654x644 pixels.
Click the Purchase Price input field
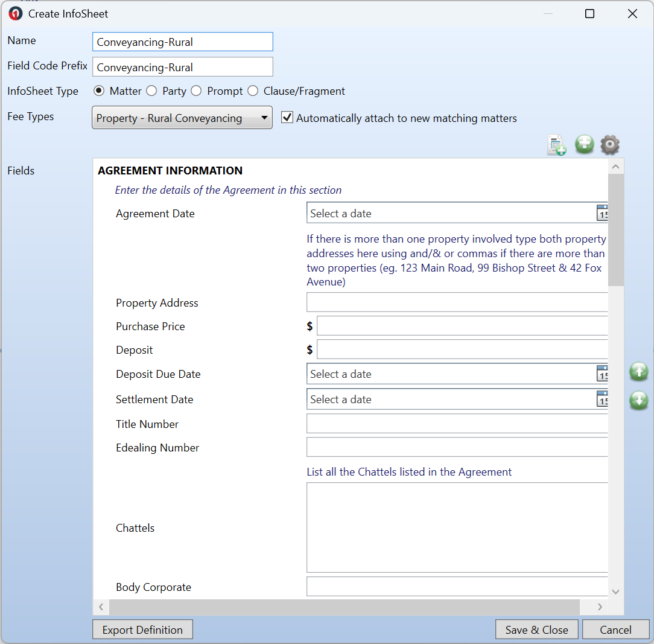(x=462, y=326)
